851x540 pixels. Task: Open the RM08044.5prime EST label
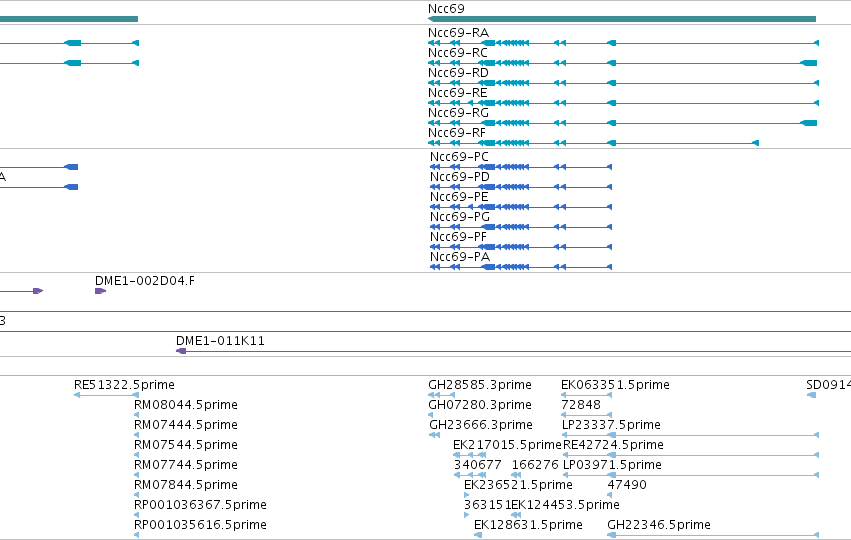click(x=186, y=405)
